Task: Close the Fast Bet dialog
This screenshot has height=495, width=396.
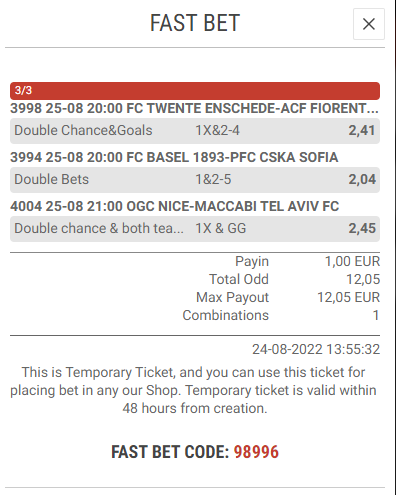Action: [369, 24]
